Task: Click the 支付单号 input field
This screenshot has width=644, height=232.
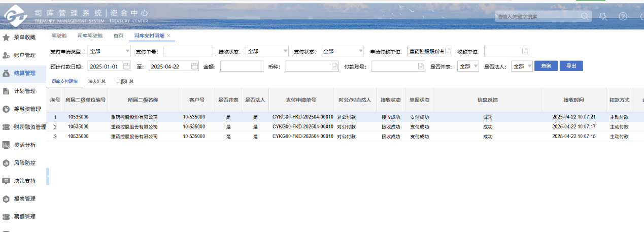Action: [188, 51]
